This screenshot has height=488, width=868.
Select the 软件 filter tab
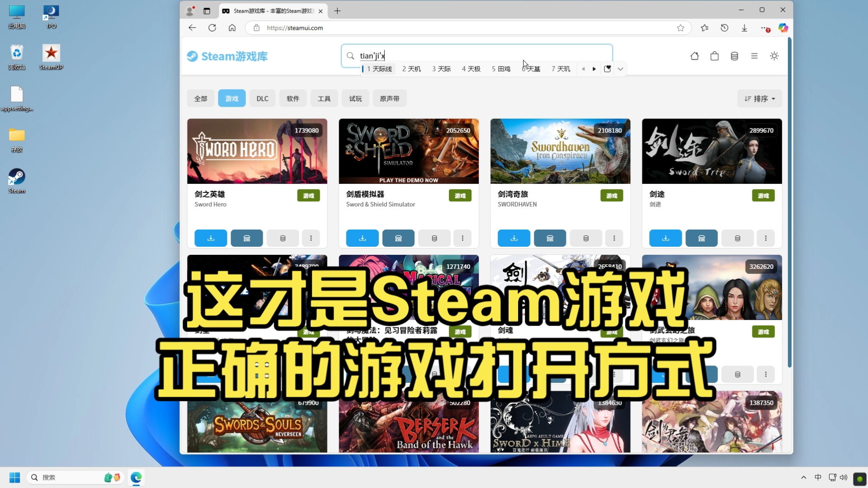click(293, 99)
